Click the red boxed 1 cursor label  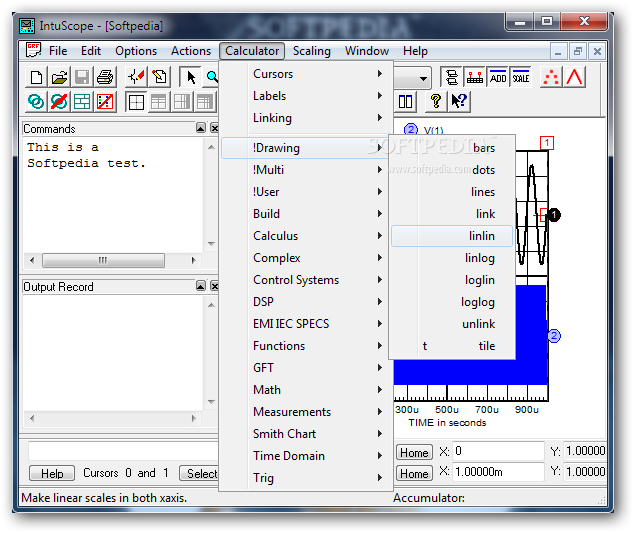pos(547,143)
